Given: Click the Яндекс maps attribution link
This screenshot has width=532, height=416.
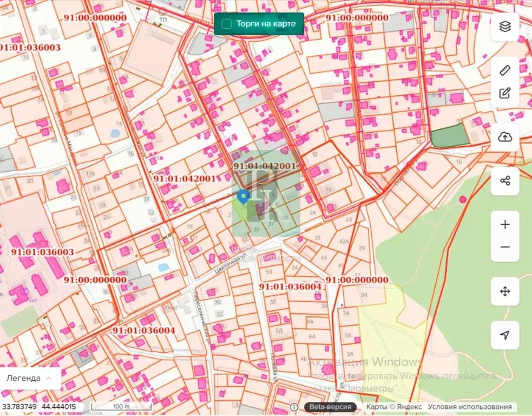Looking at the screenshot, I should [394, 407].
